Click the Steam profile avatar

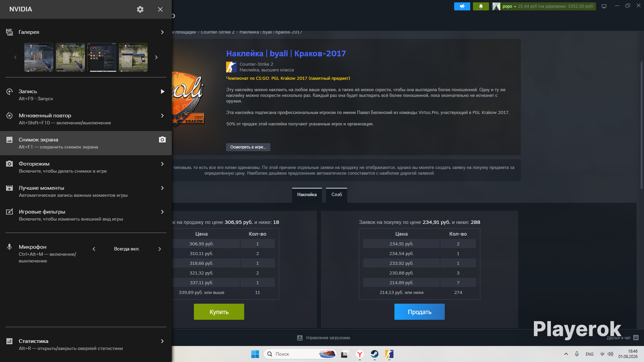click(x=496, y=6)
